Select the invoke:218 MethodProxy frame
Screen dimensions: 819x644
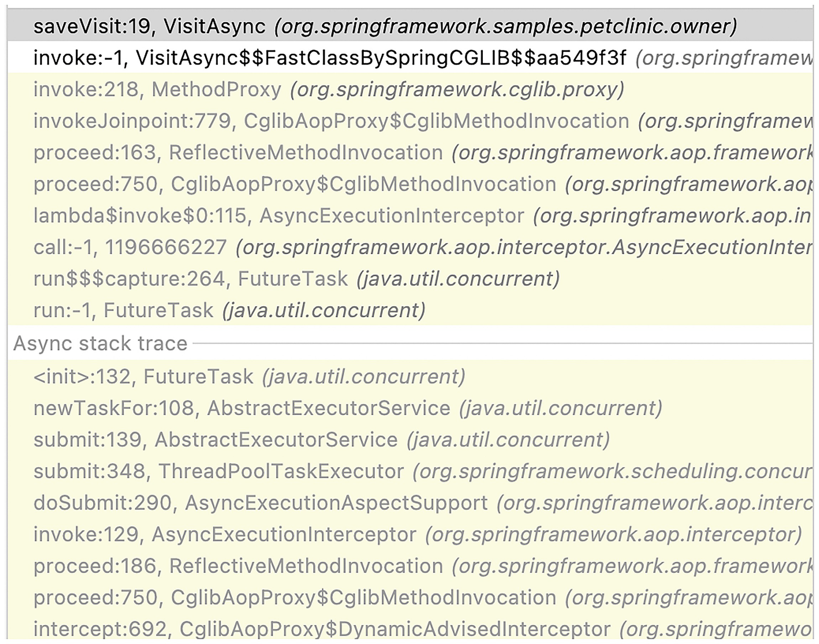[328, 89]
